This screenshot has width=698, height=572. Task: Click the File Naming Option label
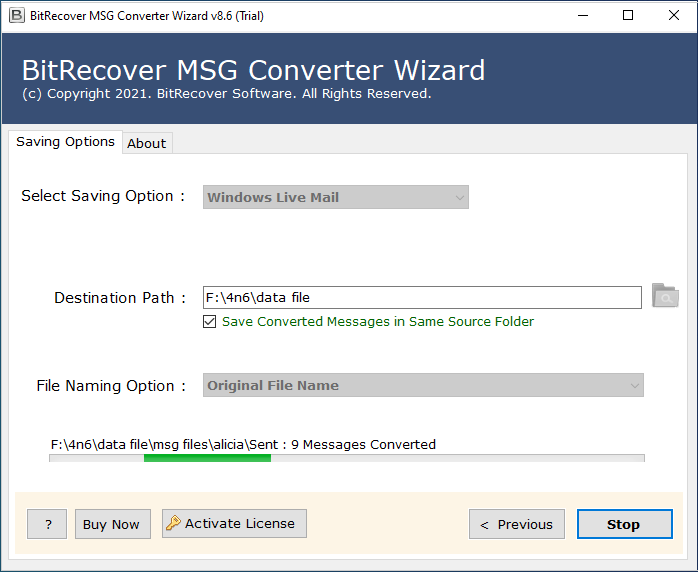coord(111,385)
